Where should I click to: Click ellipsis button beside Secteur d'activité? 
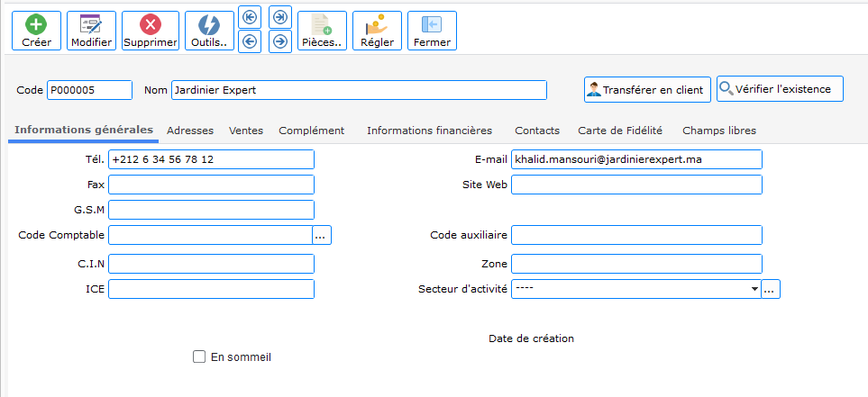coord(771,289)
